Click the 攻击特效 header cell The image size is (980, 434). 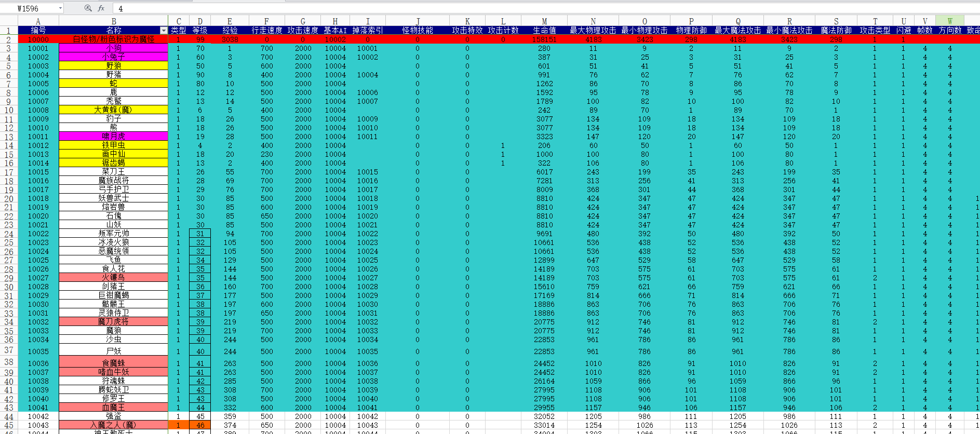[x=467, y=31]
